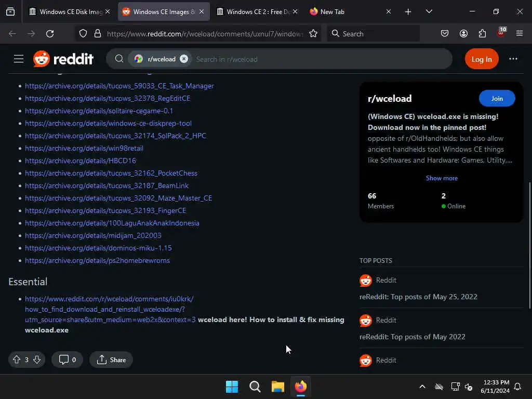Open taskbar Search

[255, 387]
